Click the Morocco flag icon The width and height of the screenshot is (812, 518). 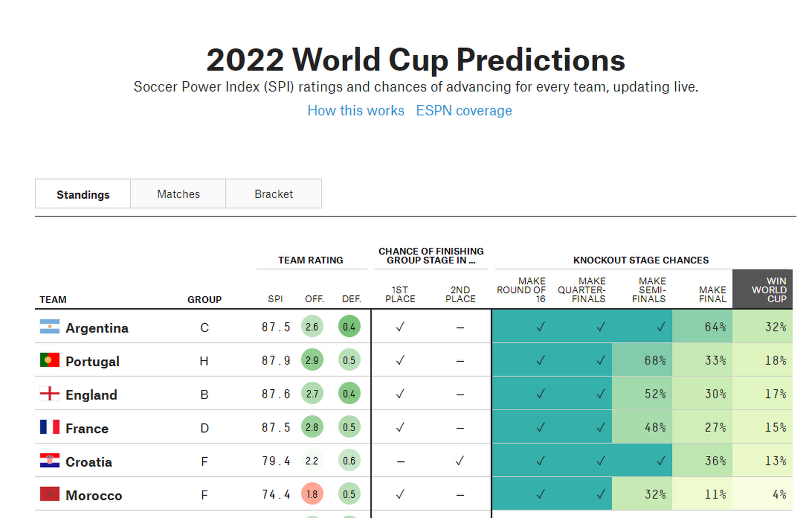tap(50, 494)
